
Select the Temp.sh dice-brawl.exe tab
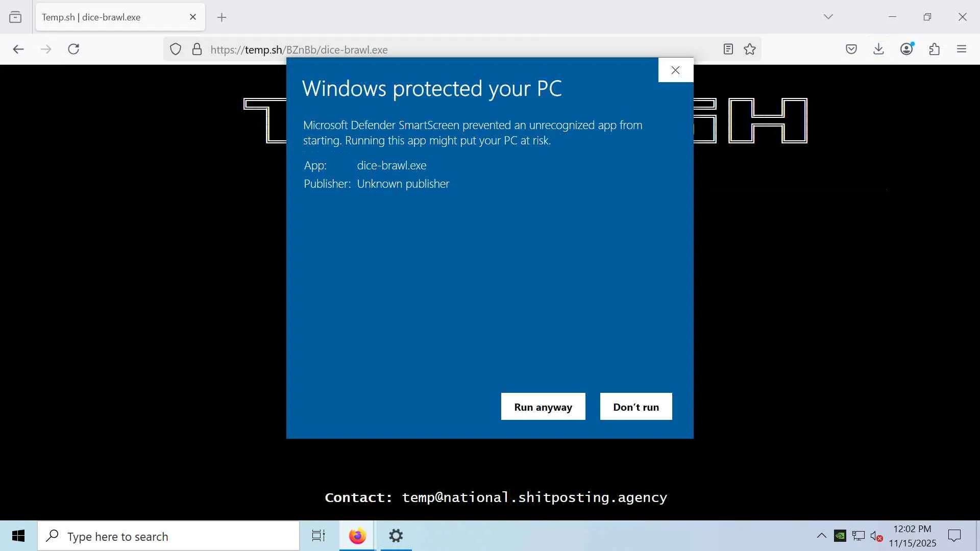[x=112, y=17]
